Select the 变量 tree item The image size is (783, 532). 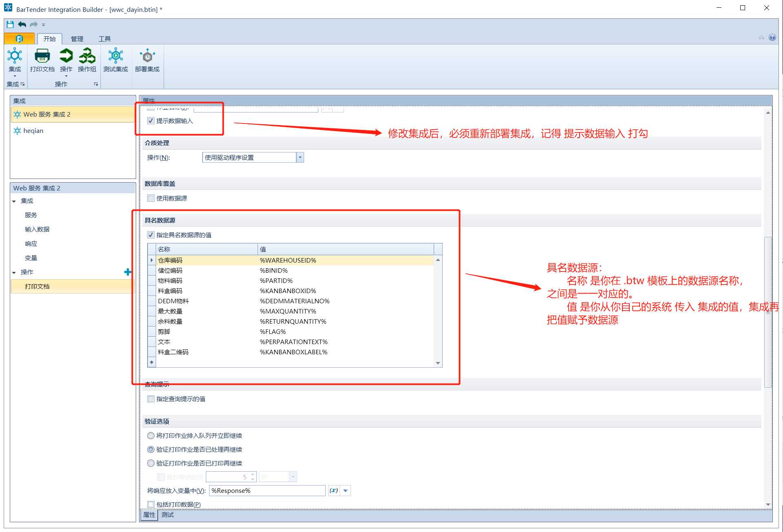point(31,258)
